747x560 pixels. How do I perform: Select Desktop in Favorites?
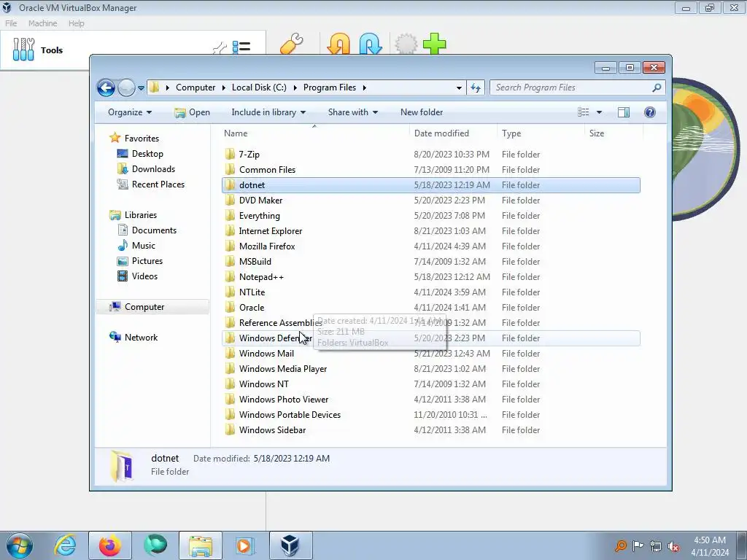tap(147, 154)
